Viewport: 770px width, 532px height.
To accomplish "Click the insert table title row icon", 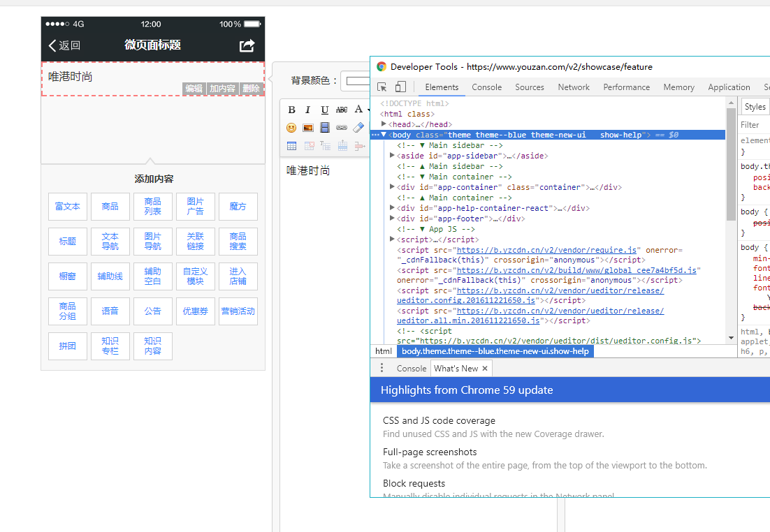I will pyautogui.click(x=325, y=146).
